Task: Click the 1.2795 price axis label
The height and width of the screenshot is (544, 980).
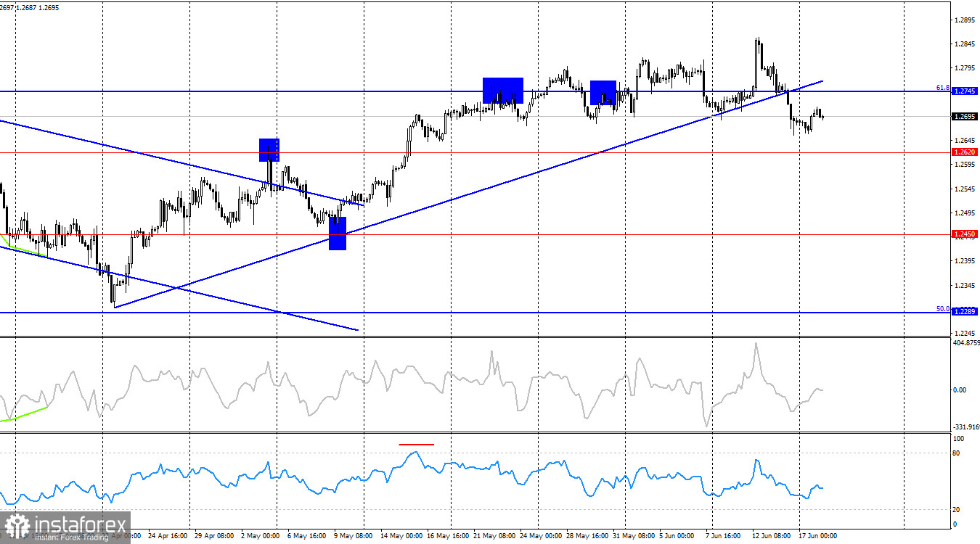Action: click(x=965, y=68)
